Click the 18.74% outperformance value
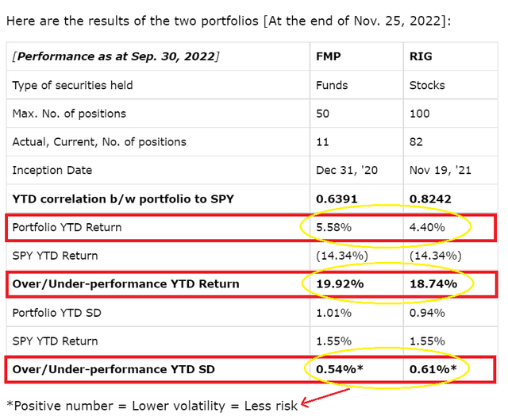This screenshot has height=420, width=508. (429, 283)
